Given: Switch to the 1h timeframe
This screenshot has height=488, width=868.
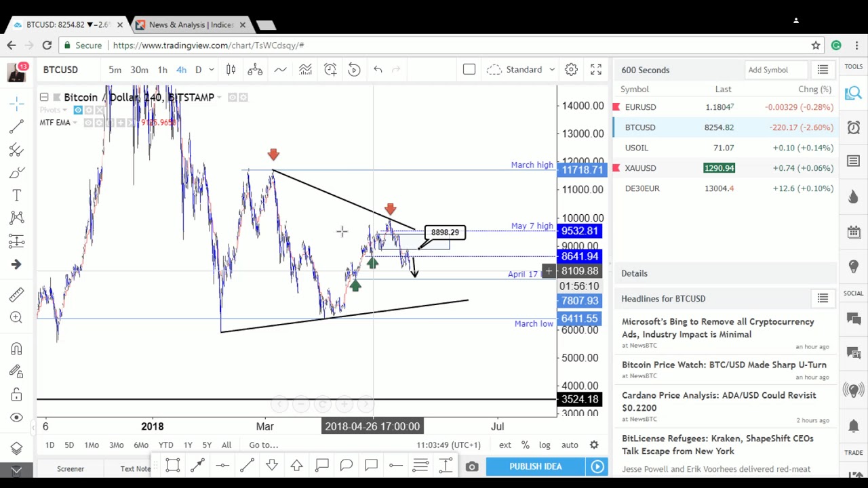Looking at the screenshot, I should tap(162, 70).
